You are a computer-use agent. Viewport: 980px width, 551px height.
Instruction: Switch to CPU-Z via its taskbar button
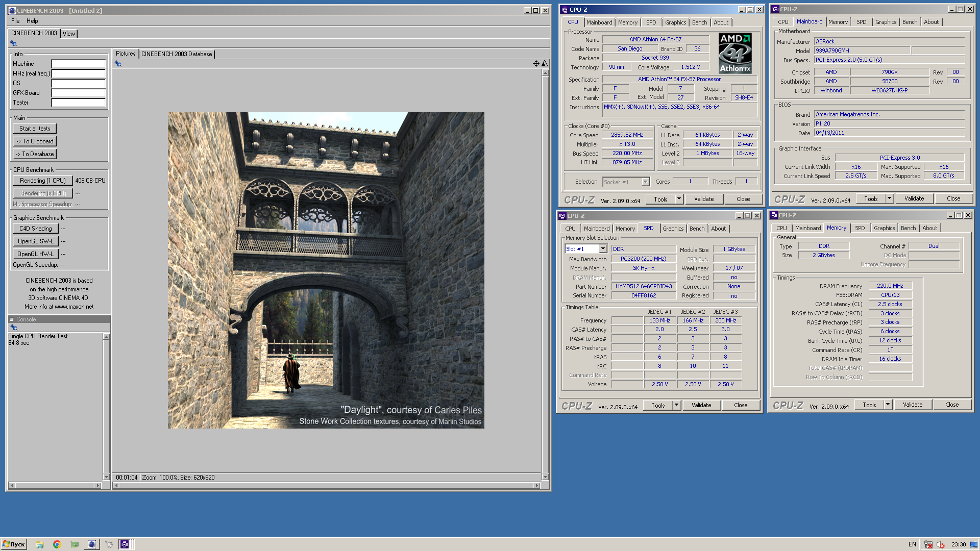tap(125, 544)
